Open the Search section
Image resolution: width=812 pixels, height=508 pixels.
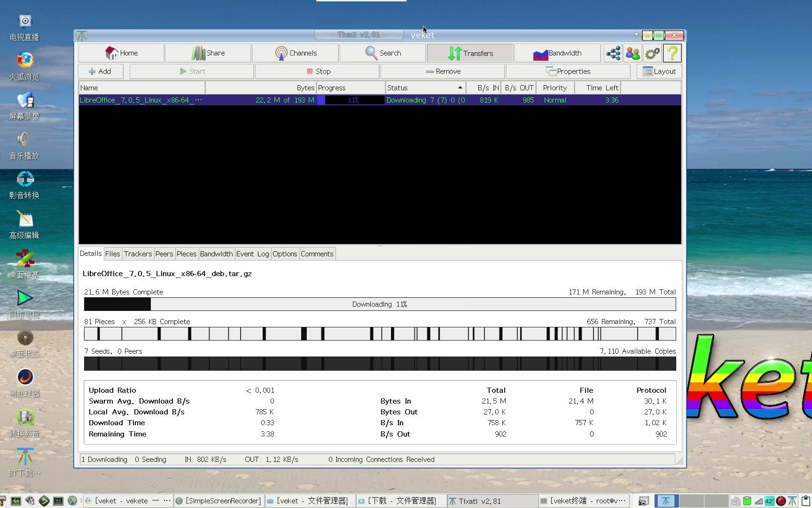click(x=383, y=53)
